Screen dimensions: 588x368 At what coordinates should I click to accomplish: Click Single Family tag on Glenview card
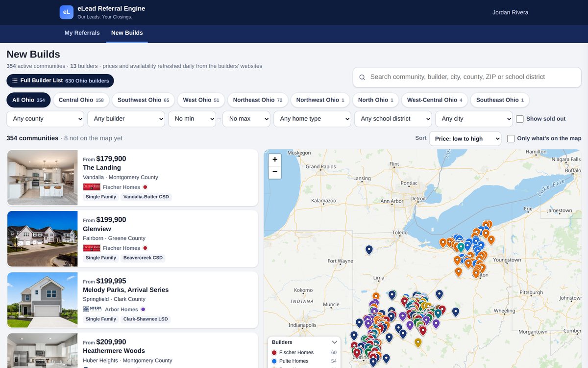(101, 258)
